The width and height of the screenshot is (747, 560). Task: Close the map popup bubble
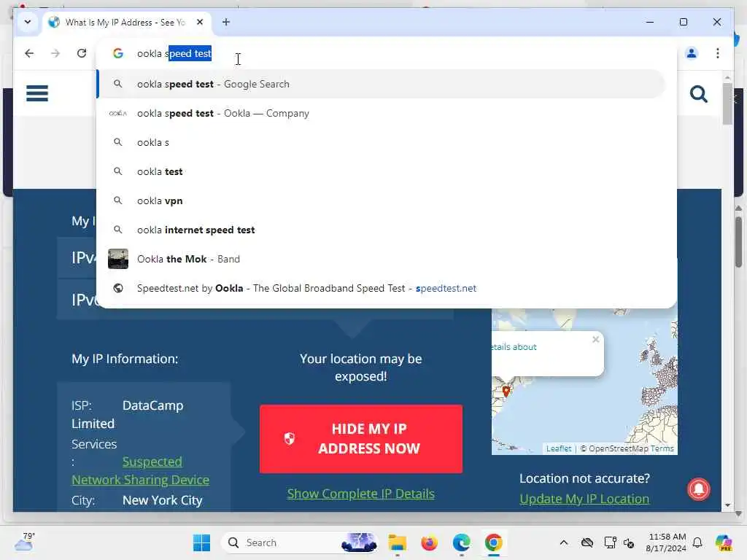tap(595, 340)
